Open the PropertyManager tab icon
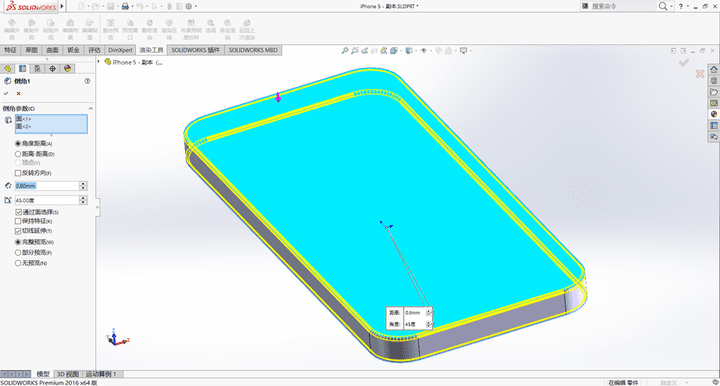 tap(22, 68)
